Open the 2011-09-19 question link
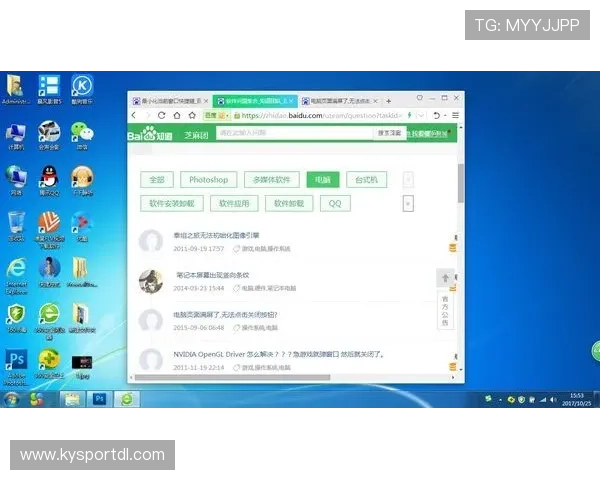 pyautogui.click(x=216, y=235)
